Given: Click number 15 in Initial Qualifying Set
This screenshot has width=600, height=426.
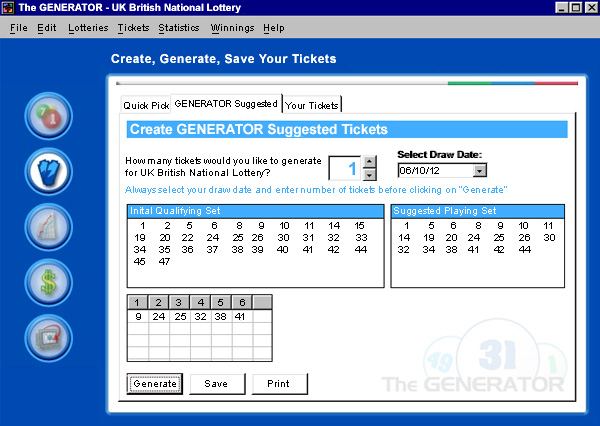Looking at the screenshot, I should (359, 225).
